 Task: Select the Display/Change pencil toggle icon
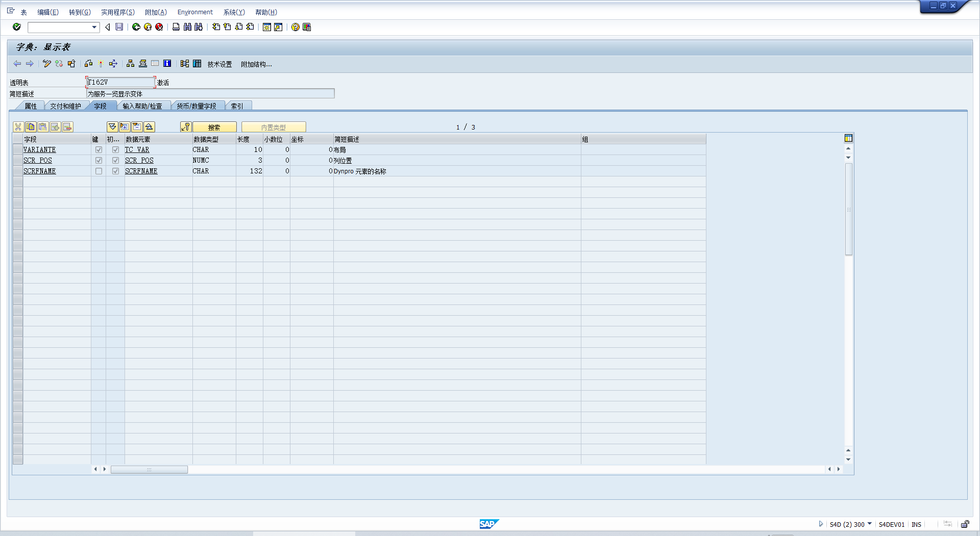[46, 64]
